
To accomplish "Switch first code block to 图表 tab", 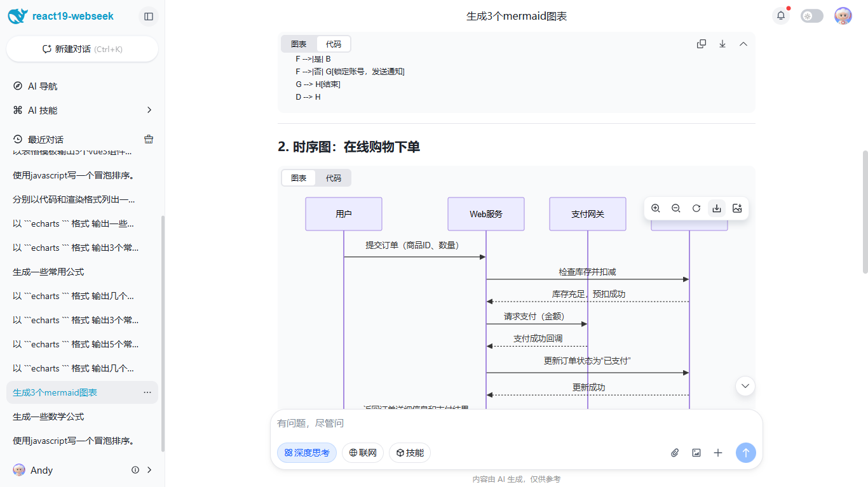I will pyautogui.click(x=299, y=44).
